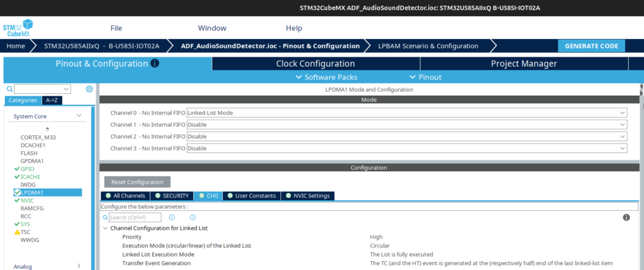Screen dimensions: 644x270
Task: Click the GENERATE CODE button
Action: tap(591, 46)
